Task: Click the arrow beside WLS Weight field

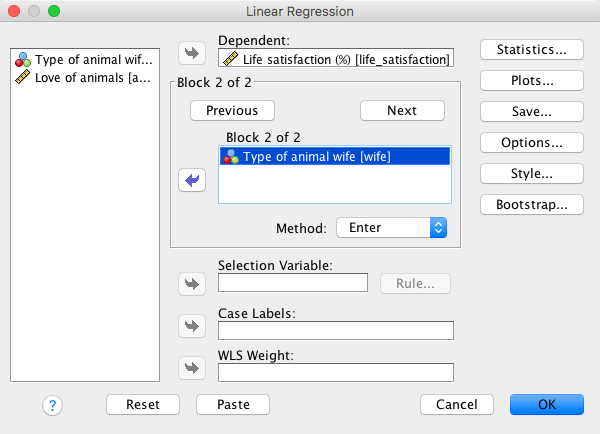Action: [x=190, y=368]
